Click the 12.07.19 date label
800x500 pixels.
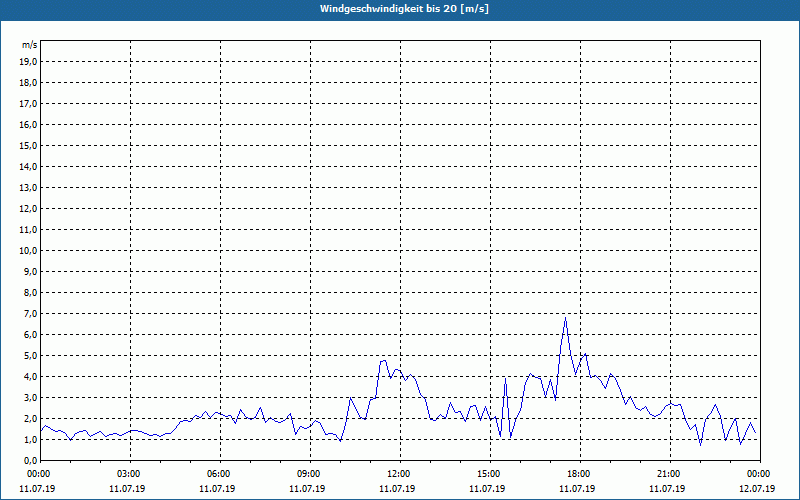coord(757,488)
